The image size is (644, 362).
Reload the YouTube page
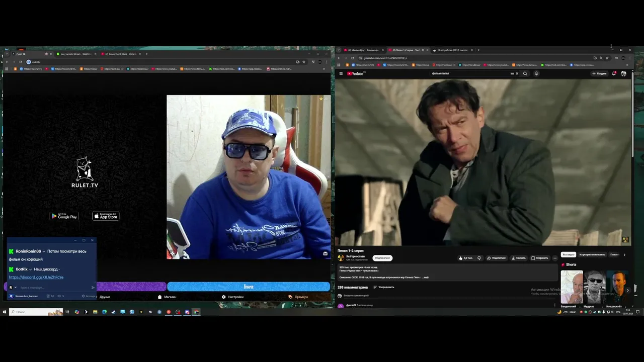[352, 58]
